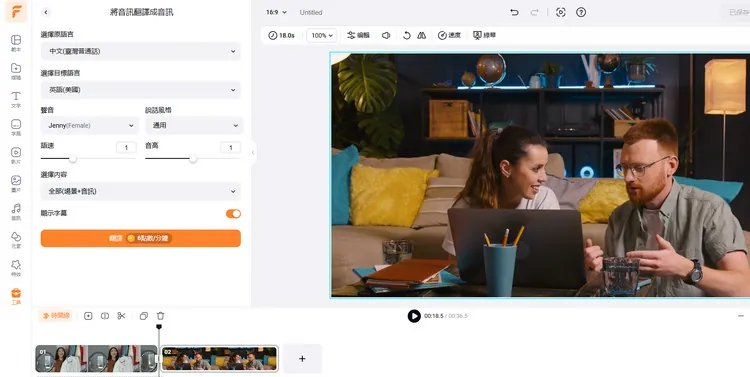Open the Jenny (Female) voice dropdown
750x377 pixels.
(x=90, y=125)
